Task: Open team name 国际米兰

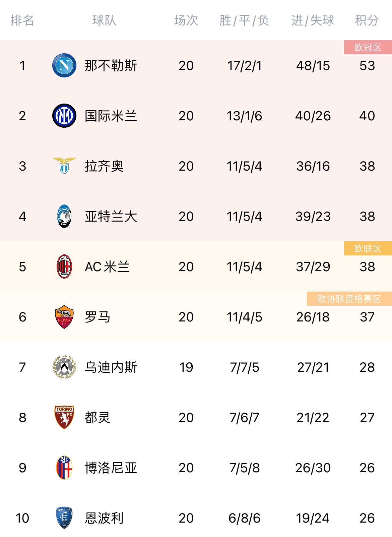Action: click(x=111, y=116)
